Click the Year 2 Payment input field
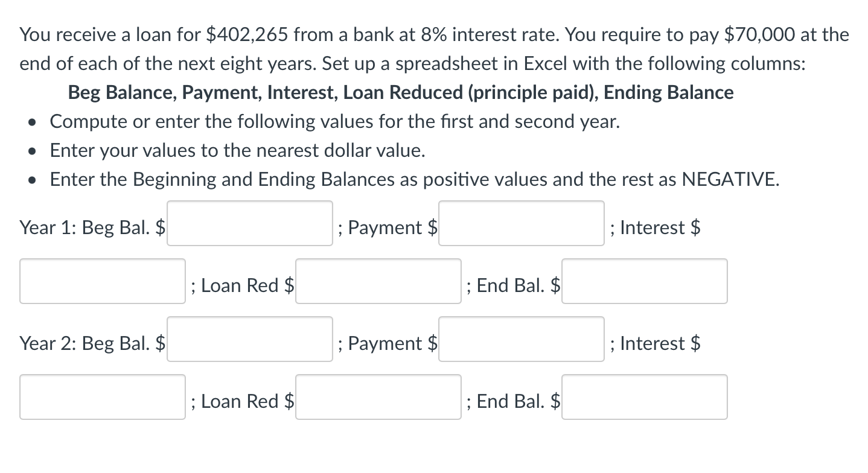Viewport: 868px width, 473px height. (x=521, y=338)
